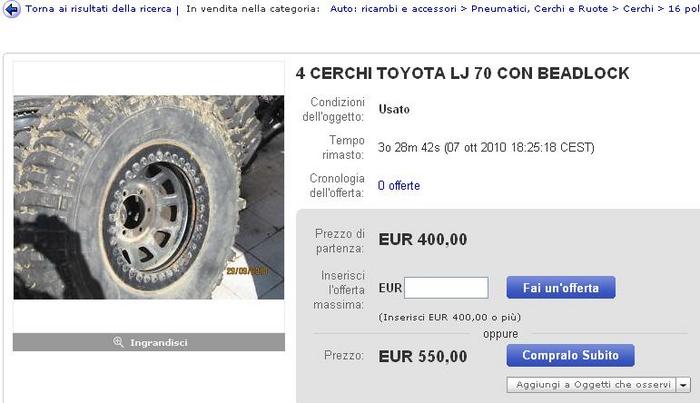Enlarge photo via Ingrandisci label

click(x=158, y=343)
